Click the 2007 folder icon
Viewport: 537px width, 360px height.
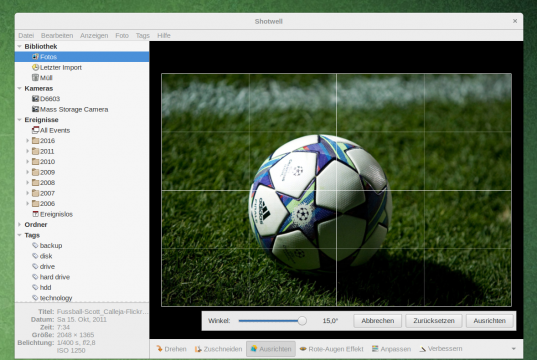point(35,193)
